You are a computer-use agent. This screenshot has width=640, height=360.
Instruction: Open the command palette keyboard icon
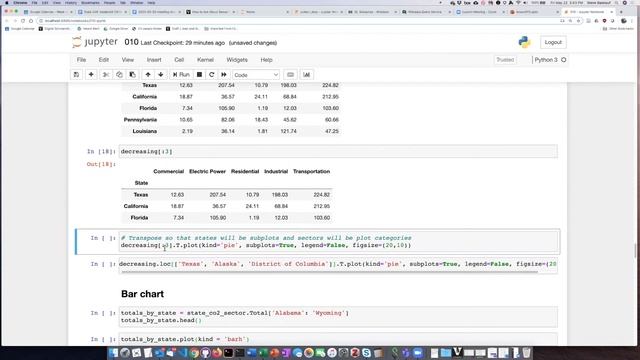[x=290, y=75]
